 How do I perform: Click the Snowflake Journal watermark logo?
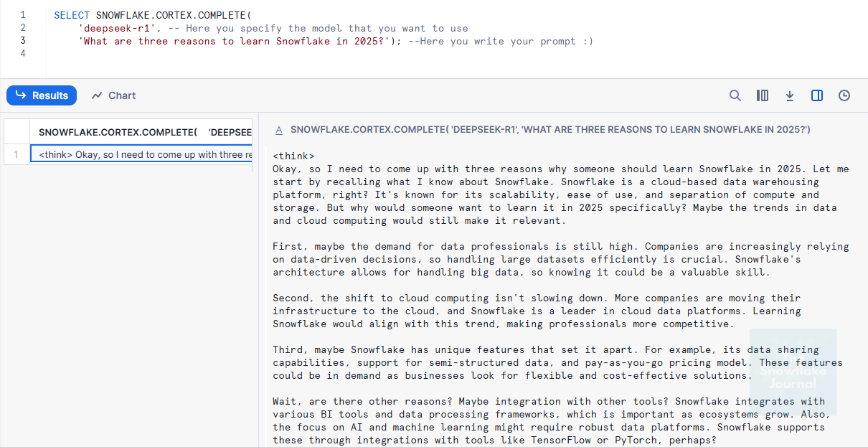793,372
